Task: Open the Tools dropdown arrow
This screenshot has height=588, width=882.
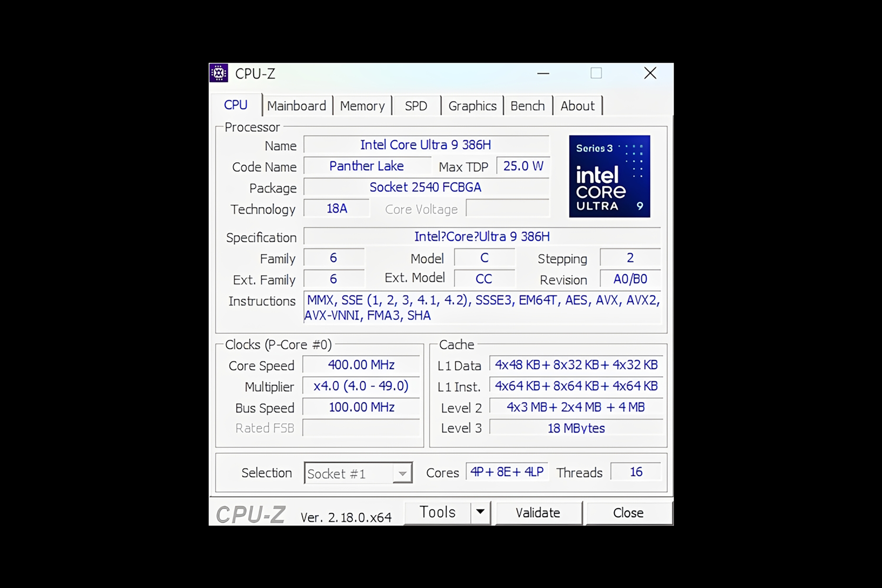Action: click(x=480, y=512)
